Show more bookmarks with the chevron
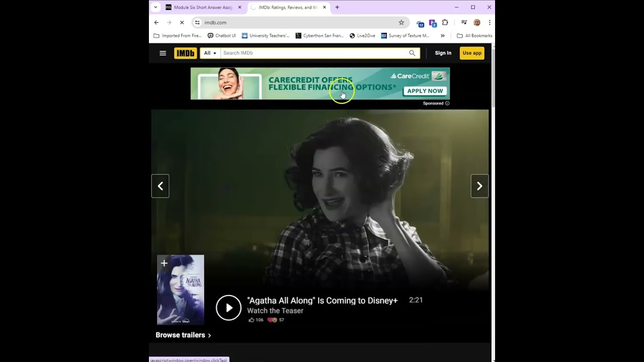 pos(443,36)
